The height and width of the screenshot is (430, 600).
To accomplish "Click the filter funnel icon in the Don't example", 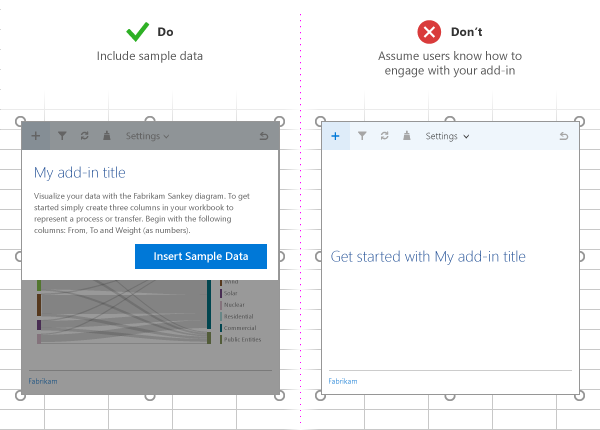I will pyautogui.click(x=362, y=136).
